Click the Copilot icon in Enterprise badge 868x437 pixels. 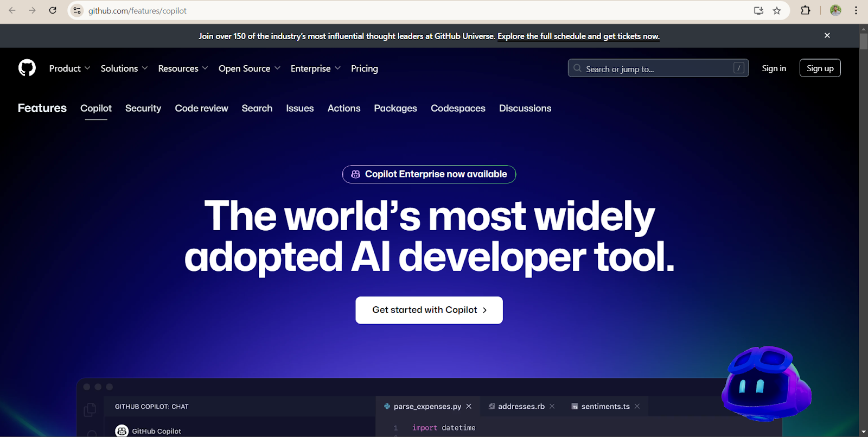click(356, 174)
